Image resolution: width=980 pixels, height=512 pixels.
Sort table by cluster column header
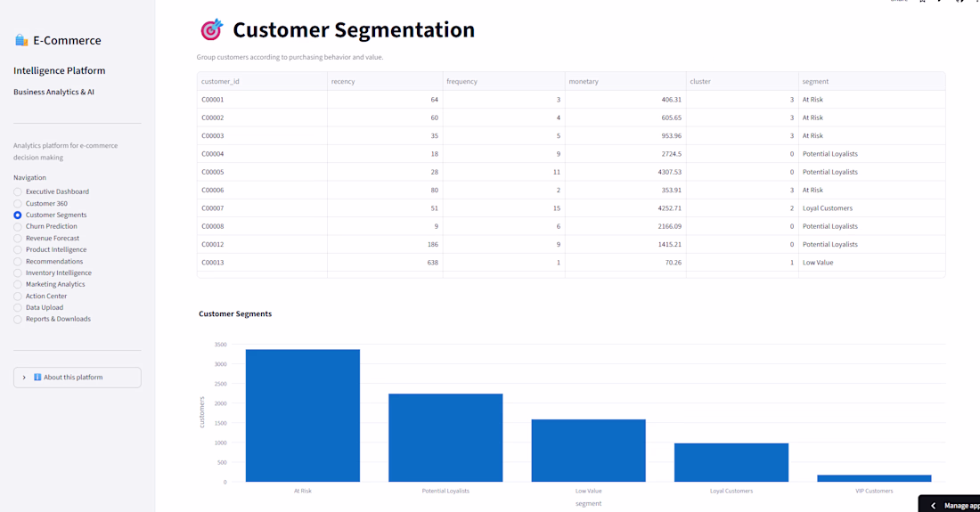click(742, 81)
